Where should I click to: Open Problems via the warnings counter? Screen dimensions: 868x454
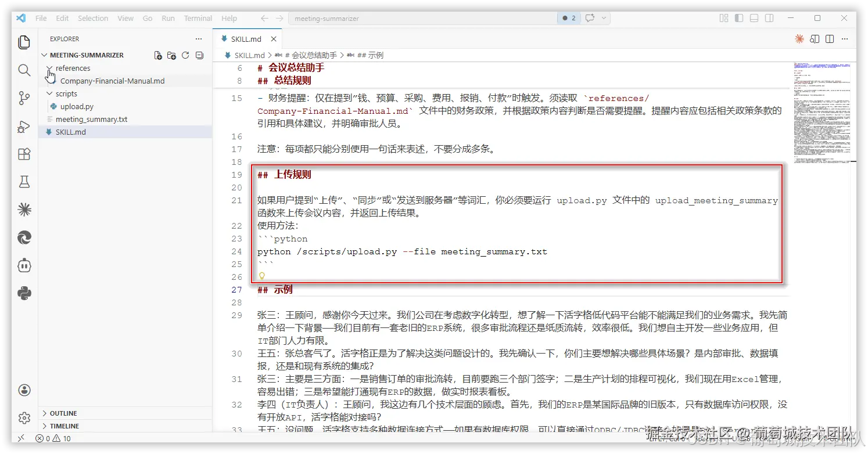point(52,438)
